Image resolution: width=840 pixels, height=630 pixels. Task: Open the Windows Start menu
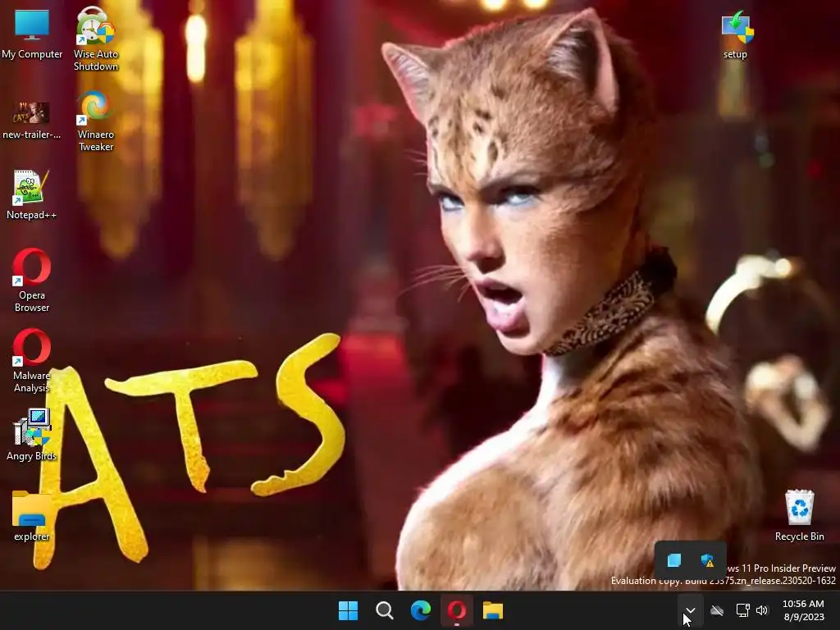pyautogui.click(x=348, y=610)
